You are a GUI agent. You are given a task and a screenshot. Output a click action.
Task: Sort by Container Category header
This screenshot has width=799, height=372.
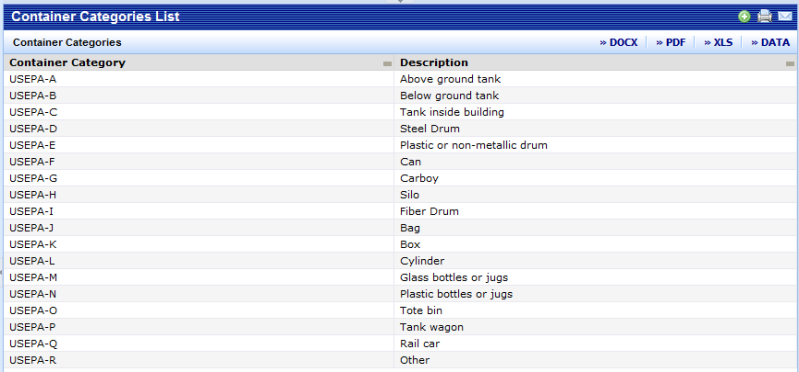(x=67, y=63)
